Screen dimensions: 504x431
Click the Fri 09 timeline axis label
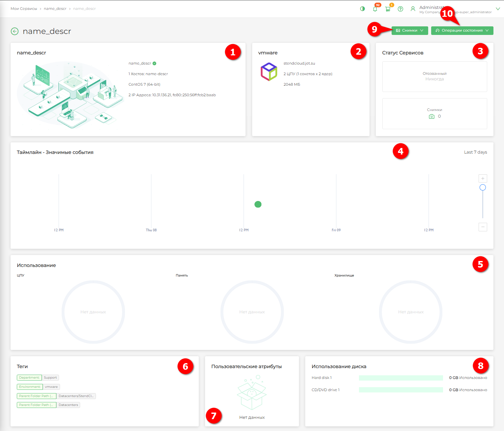[x=336, y=230]
